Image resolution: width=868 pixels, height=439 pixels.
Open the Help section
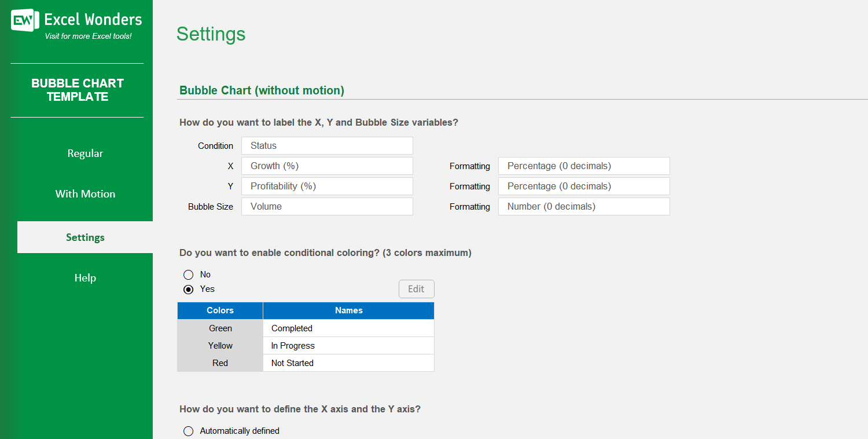point(84,277)
